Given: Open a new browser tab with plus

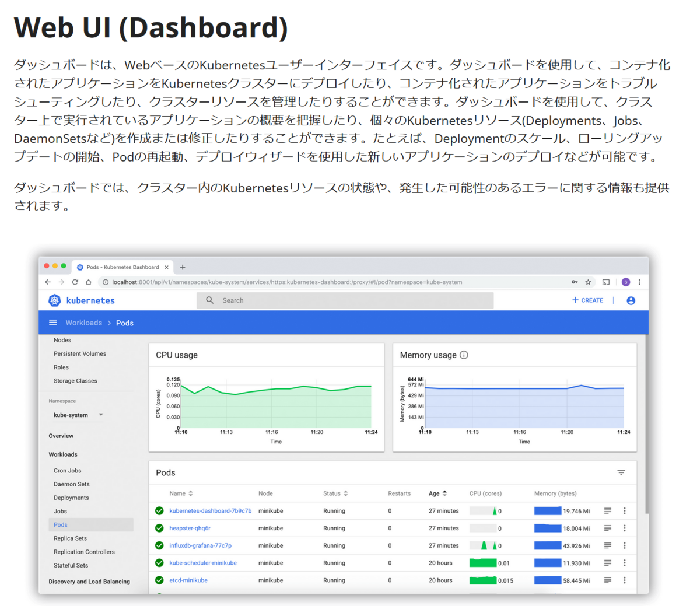Looking at the screenshot, I should [x=183, y=267].
